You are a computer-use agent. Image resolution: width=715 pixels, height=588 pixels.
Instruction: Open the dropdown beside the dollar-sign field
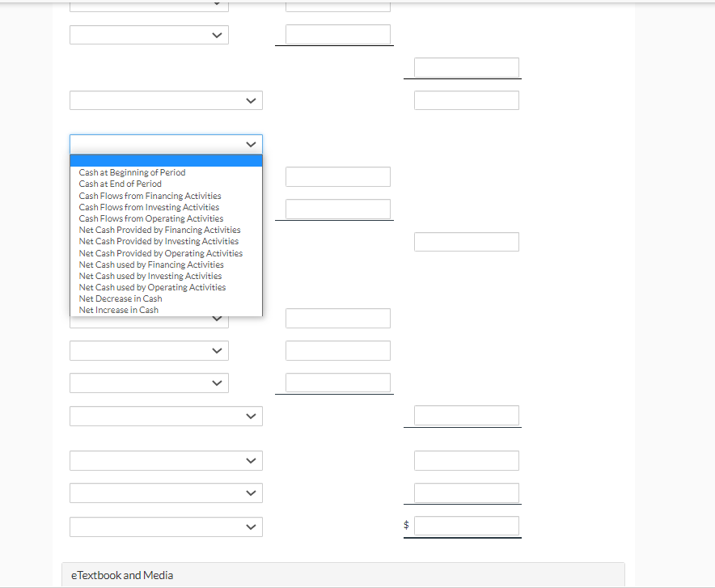coord(166,527)
